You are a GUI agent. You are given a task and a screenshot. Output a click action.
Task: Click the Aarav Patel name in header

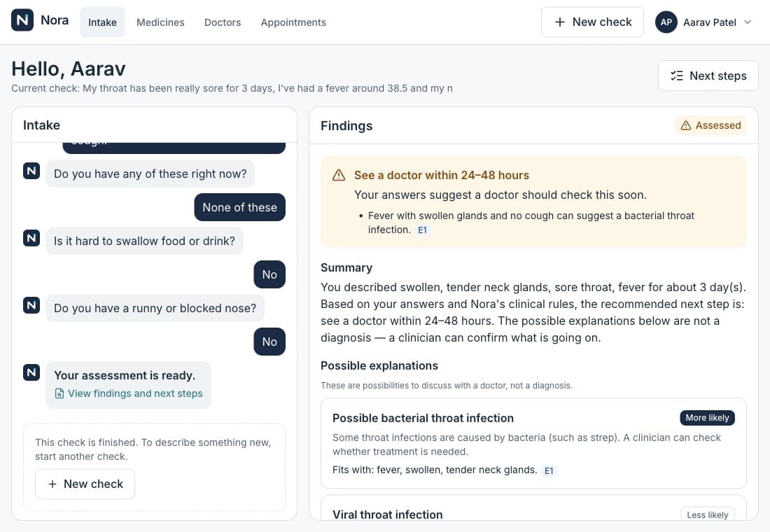coord(710,22)
